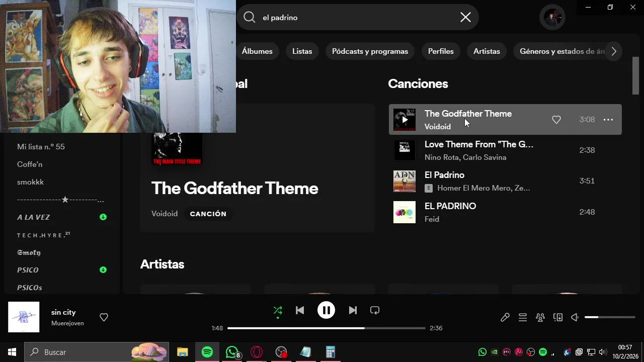Toggle shuffle playback
The image size is (644, 362).
click(278, 310)
